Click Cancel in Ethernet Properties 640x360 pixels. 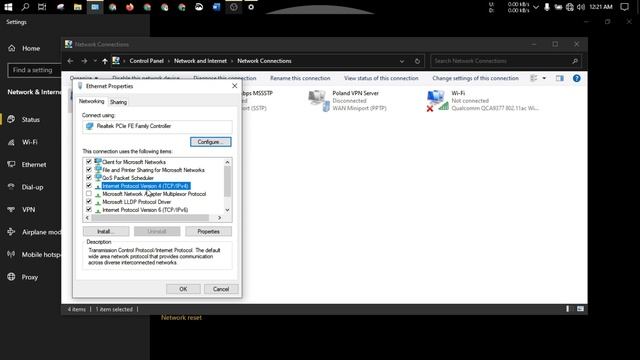tap(221, 289)
